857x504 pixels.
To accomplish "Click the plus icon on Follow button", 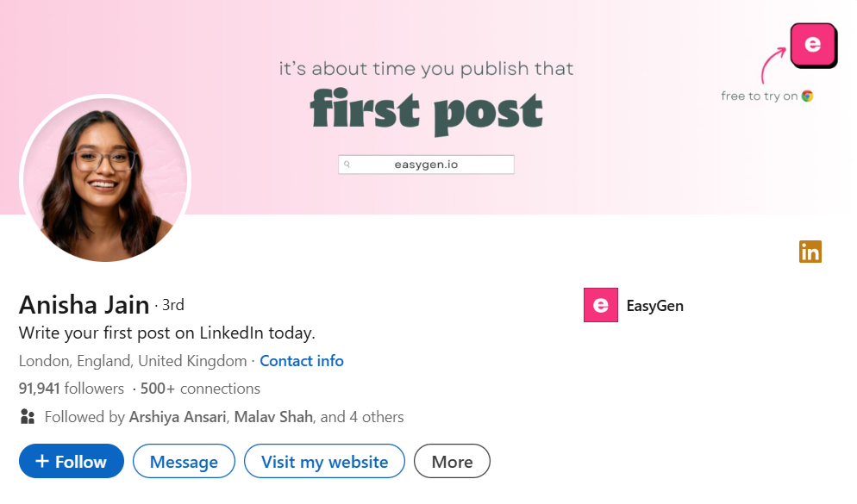I will 42,462.
